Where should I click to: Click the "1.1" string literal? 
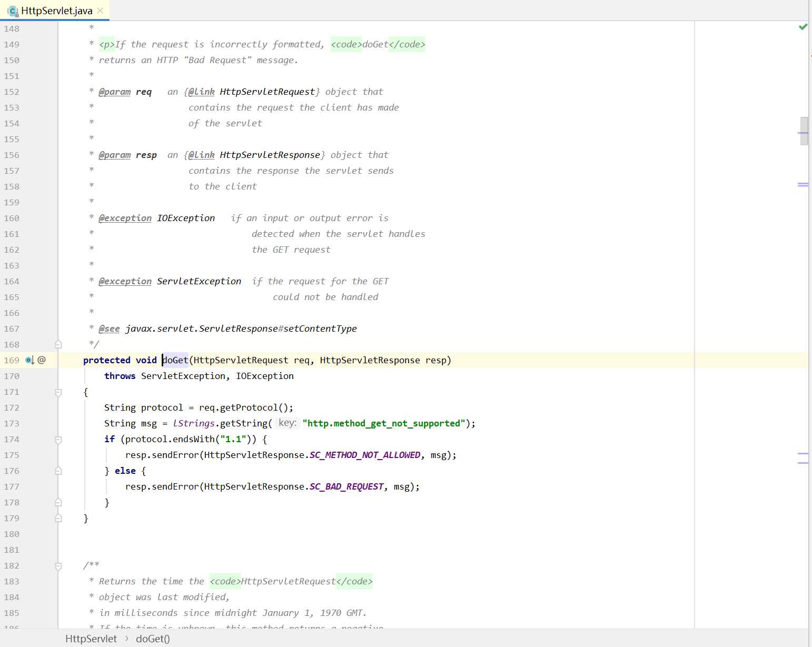click(x=233, y=439)
